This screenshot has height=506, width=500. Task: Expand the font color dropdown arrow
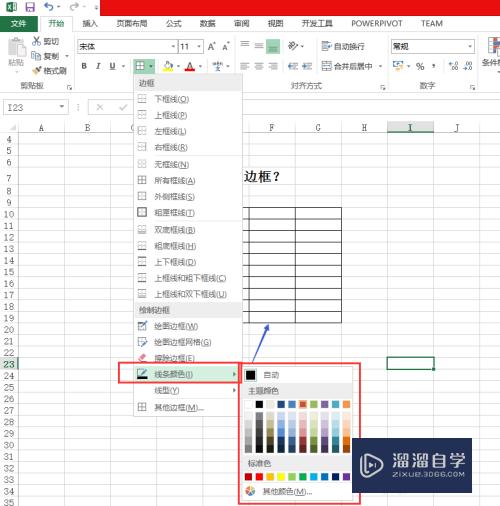200,66
